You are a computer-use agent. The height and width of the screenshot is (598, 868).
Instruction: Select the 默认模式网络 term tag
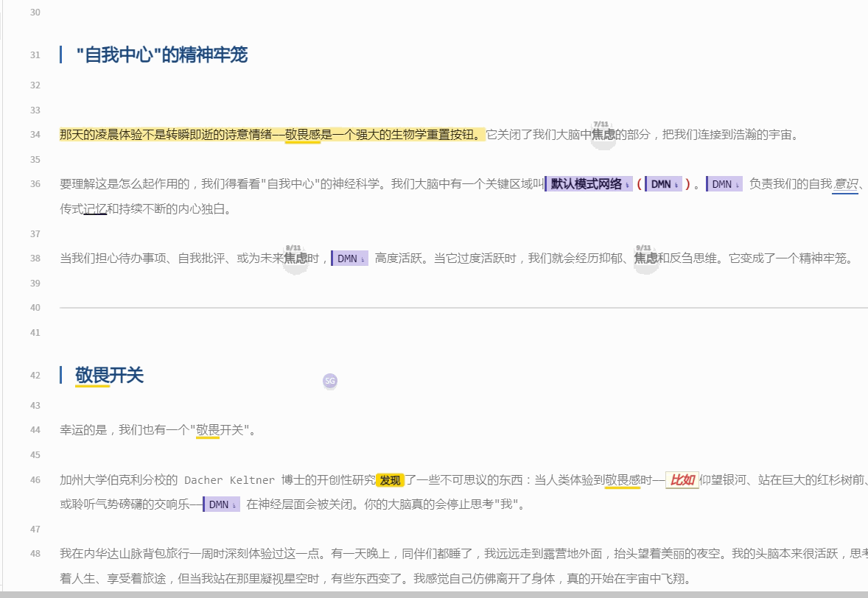click(x=589, y=184)
